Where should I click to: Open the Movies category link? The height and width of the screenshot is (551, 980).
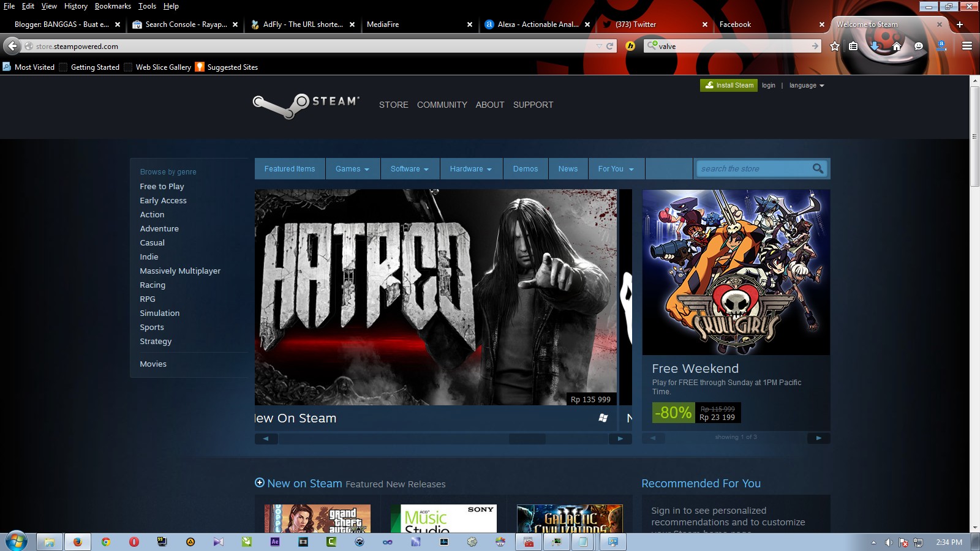[153, 364]
